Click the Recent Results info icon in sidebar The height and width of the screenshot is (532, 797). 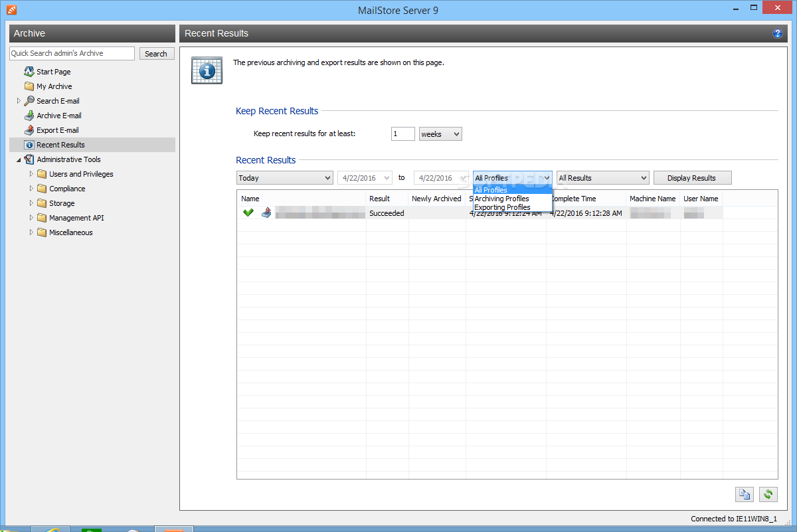click(x=29, y=145)
